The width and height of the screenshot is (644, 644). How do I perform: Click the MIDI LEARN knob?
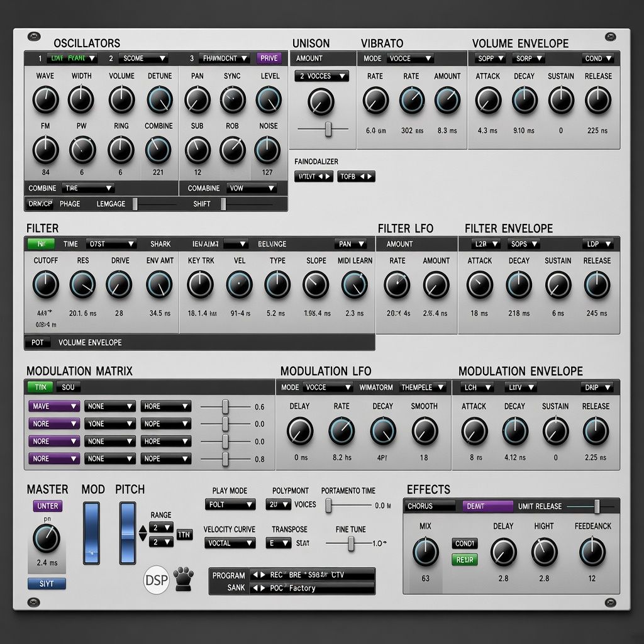pos(355,284)
